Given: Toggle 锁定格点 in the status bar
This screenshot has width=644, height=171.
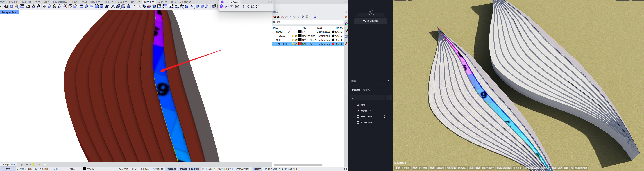Looking at the screenshot, I should (124, 169).
